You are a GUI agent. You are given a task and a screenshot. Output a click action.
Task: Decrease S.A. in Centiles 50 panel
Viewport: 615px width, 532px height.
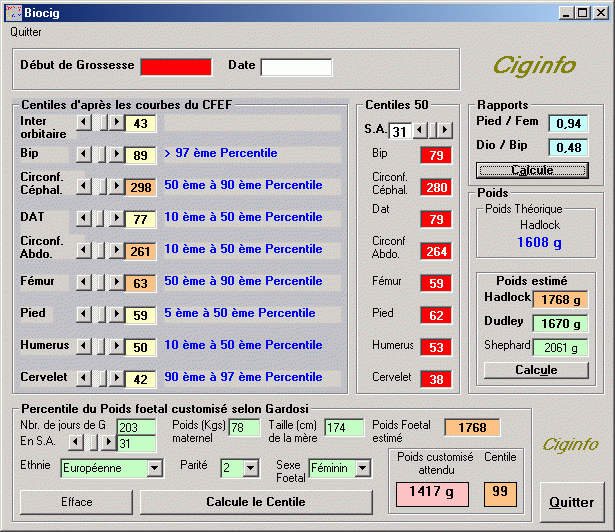[x=420, y=130]
